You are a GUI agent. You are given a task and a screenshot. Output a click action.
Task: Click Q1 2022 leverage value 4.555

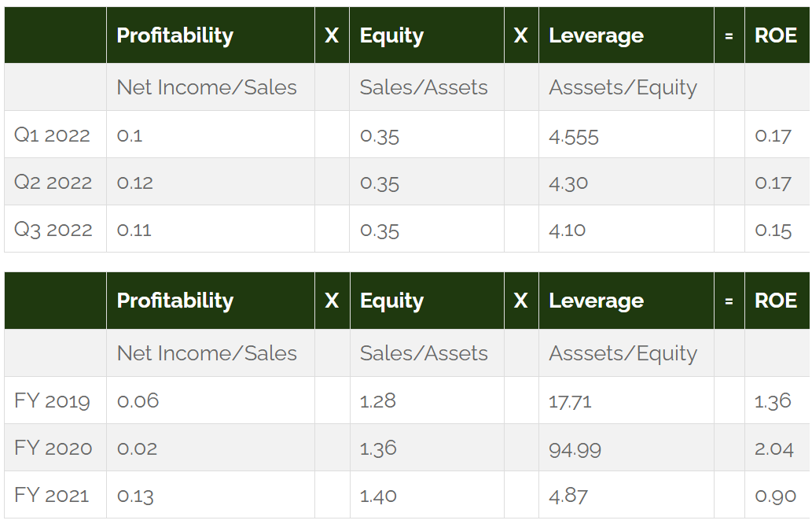click(573, 137)
